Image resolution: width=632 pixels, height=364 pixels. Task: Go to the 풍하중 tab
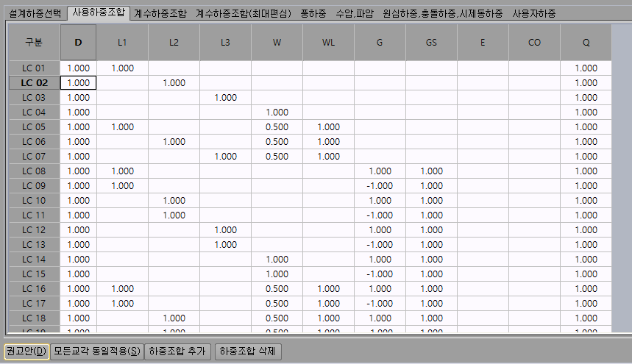pos(313,13)
